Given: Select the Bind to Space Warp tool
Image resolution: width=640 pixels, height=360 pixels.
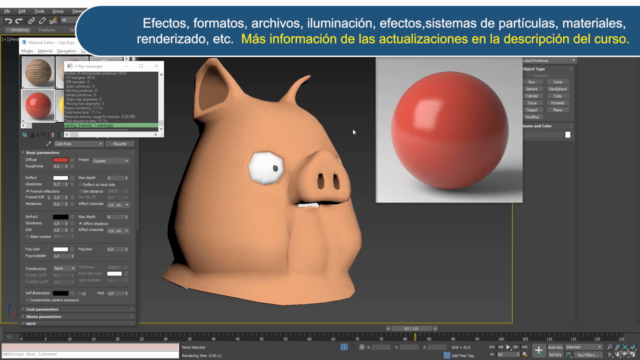Looking at the screenshot, I should coord(53,20).
